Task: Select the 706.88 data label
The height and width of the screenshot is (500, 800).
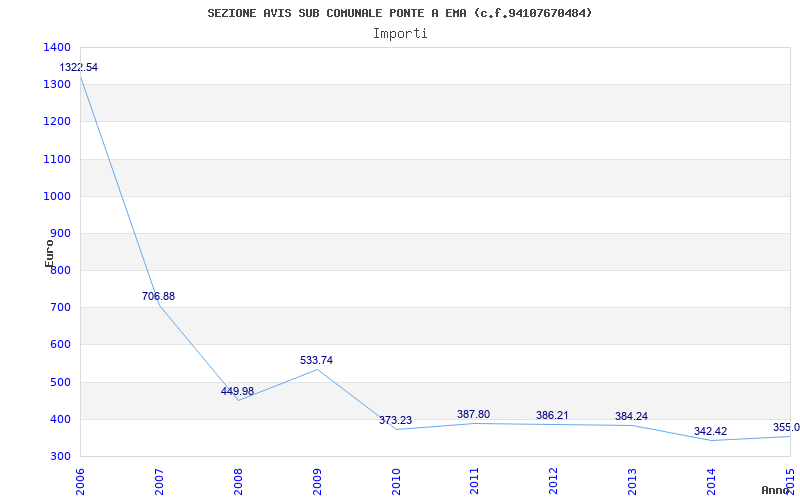Action: point(158,296)
